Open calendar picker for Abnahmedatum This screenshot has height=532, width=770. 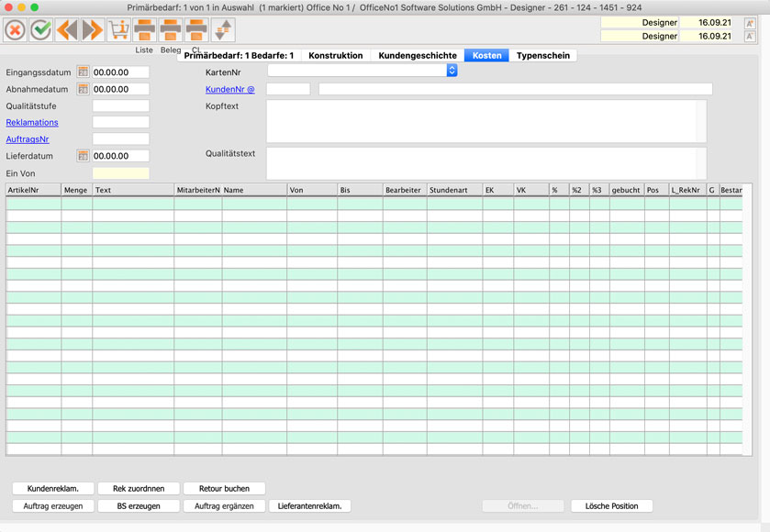click(x=83, y=89)
